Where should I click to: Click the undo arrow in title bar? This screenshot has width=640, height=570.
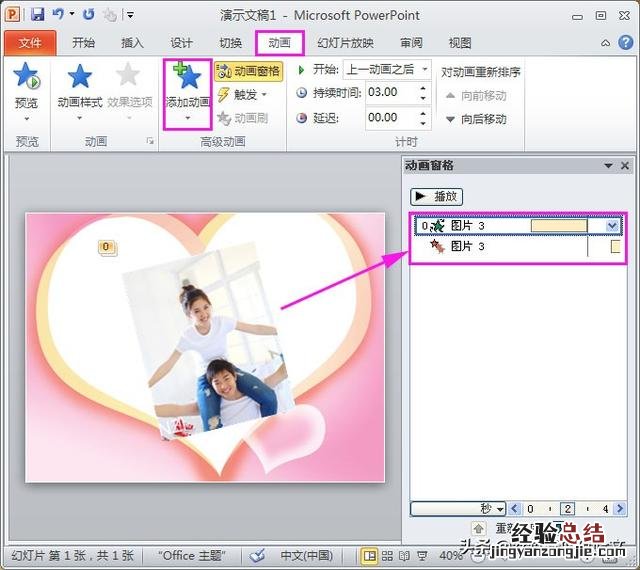[58, 15]
